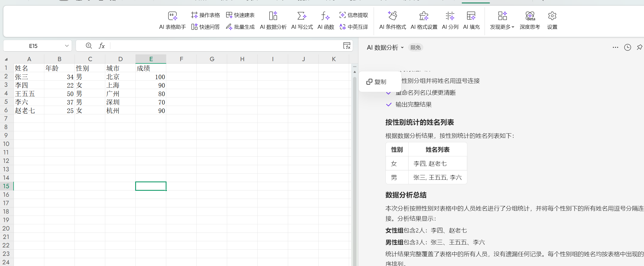Click header cell 年龄

click(x=60, y=68)
